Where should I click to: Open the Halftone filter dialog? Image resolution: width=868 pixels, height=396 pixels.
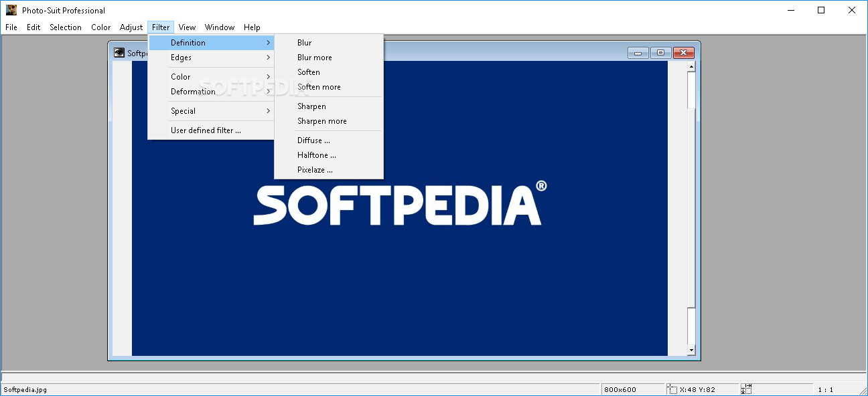pos(329,155)
